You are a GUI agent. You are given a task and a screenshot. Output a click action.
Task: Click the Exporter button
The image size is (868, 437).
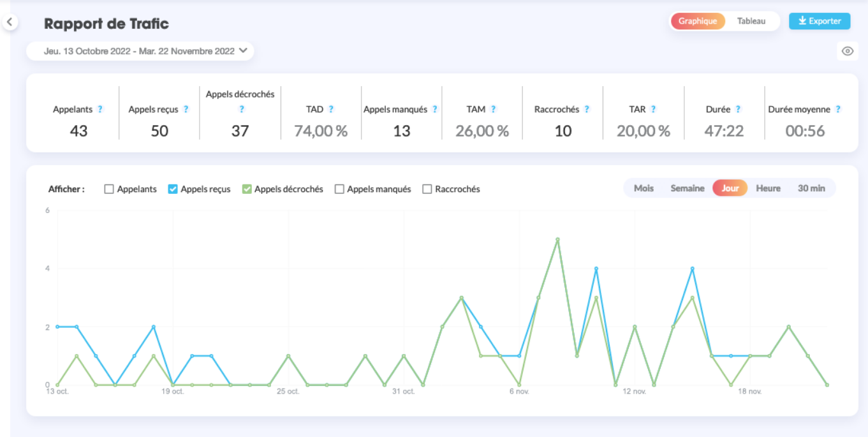[819, 21]
